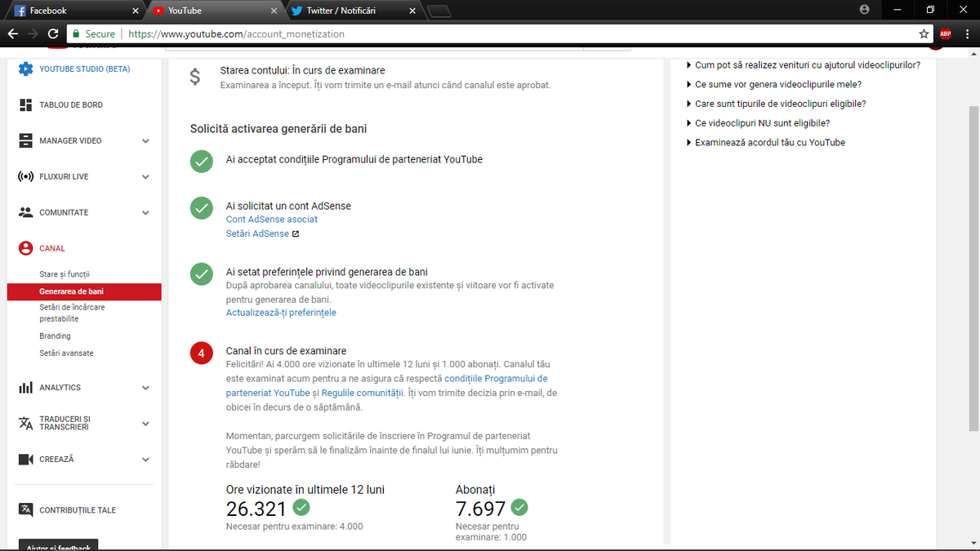Open the Branding submenu item
Viewport: 980px width, 551px height.
click(55, 335)
